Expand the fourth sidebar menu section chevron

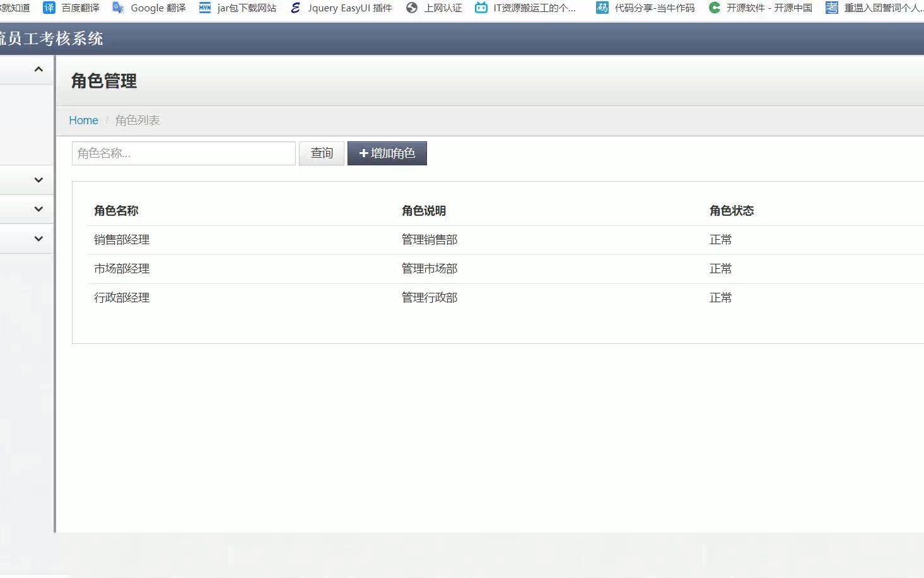coord(38,239)
